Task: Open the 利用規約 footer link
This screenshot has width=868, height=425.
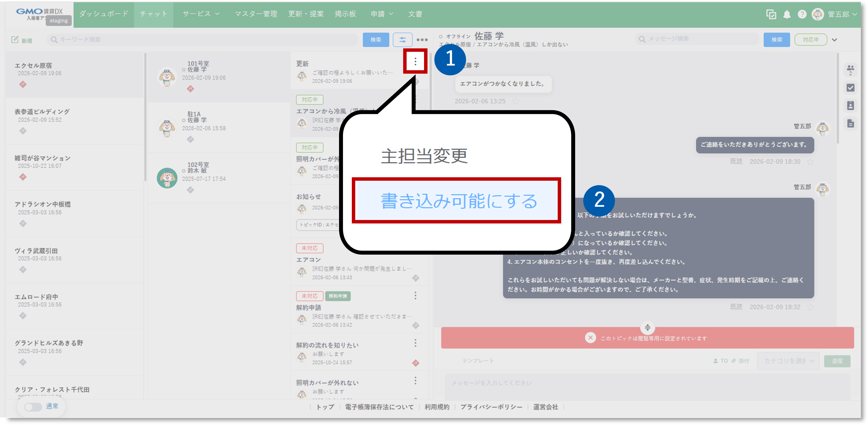Action: pyautogui.click(x=437, y=407)
